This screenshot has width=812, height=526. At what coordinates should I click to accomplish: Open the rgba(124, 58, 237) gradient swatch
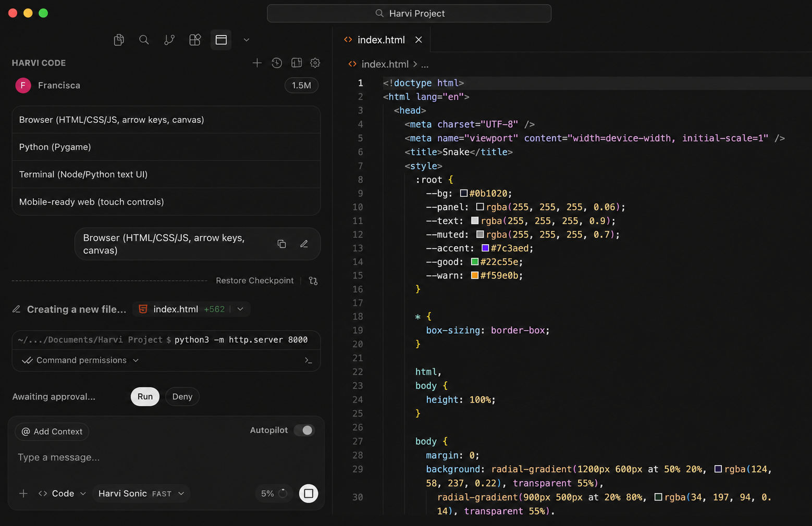pos(718,469)
